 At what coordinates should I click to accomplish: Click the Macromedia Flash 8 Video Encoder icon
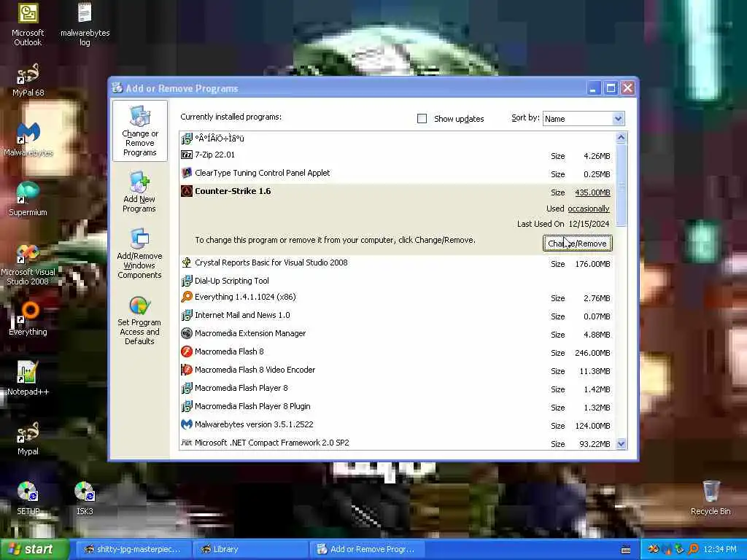point(187,370)
